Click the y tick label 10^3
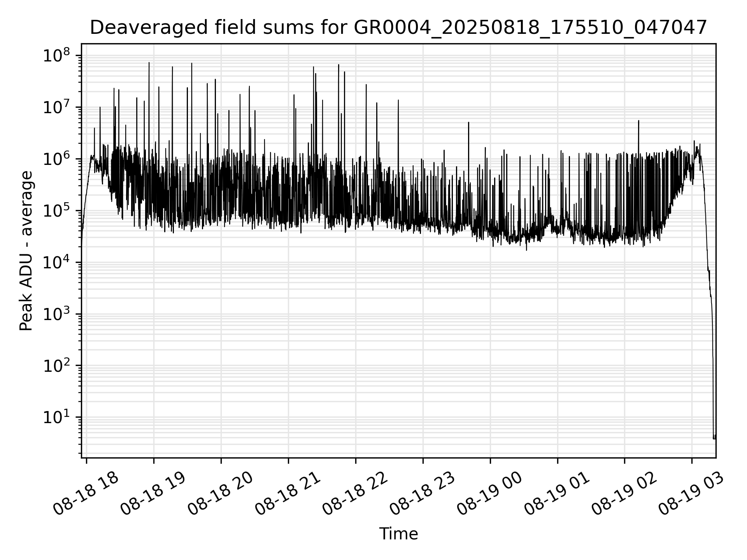The width and height of the screenshot is (747, 560). [x=57, y=314]
